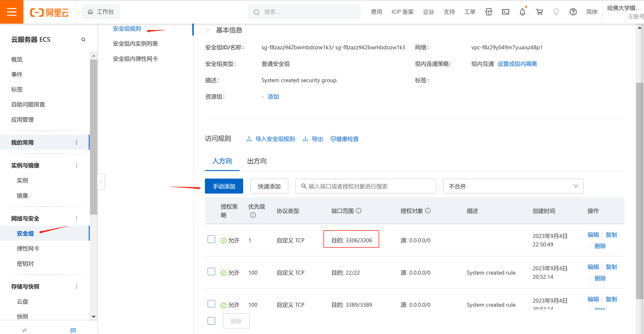
Task: Open the shopping cart
Action: point(539,12)
